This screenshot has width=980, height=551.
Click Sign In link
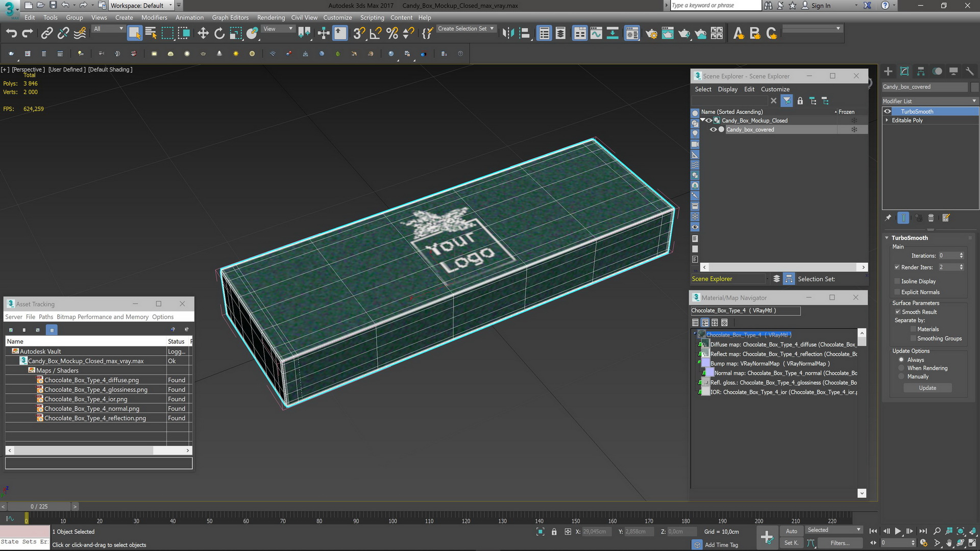[821, 6]
